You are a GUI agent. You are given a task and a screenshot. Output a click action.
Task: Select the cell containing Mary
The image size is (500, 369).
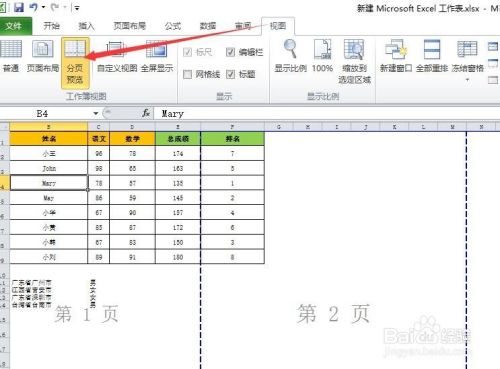click(x=49, y=183)
